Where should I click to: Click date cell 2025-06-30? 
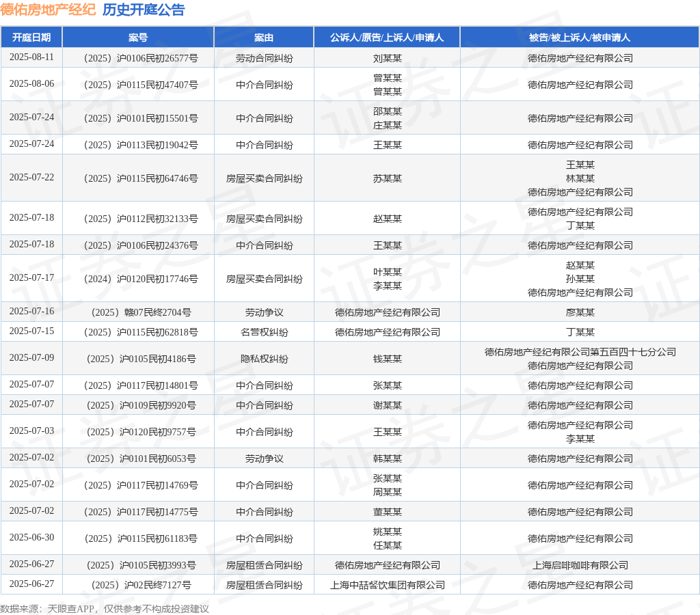point(31,537)
